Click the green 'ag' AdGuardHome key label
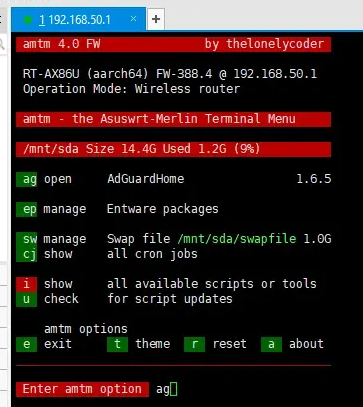This screenshot has height=407, width=363. point(27,179)
